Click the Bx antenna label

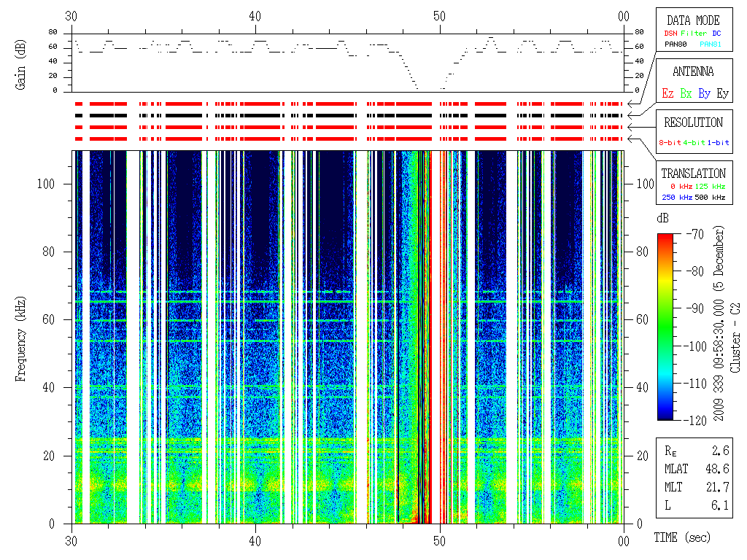[686, 93]
